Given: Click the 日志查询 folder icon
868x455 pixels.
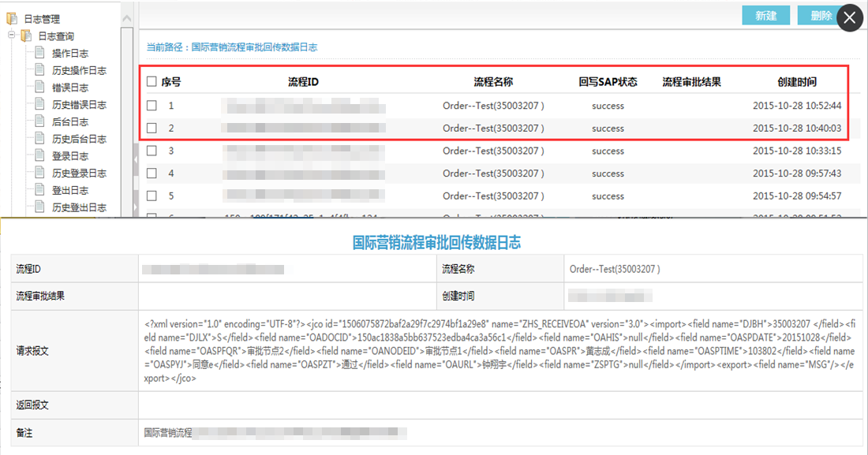Looking at the screenshot, I should pyautogui.click(x=27, y=36).
